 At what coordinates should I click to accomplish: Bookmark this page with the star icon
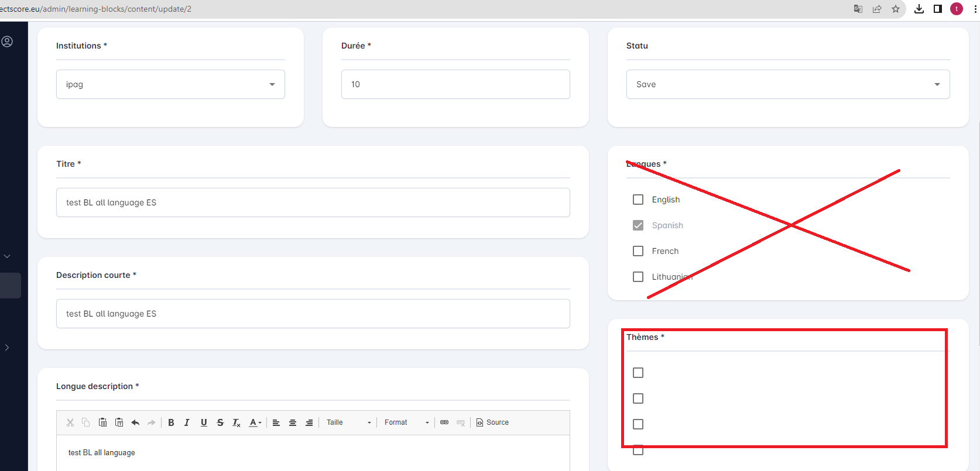point(896,9)
